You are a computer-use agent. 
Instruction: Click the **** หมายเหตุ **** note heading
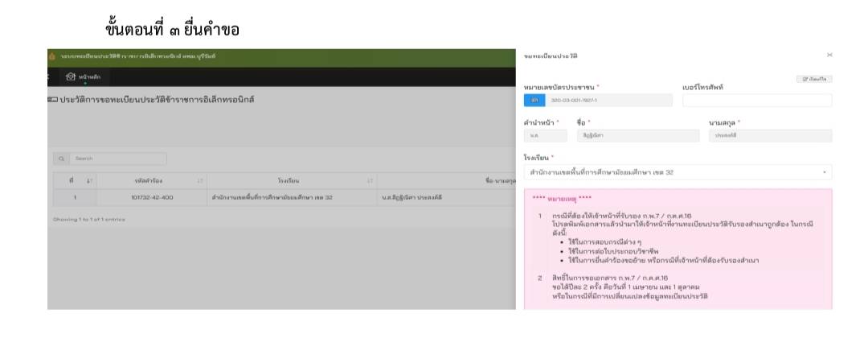point(562,198)
